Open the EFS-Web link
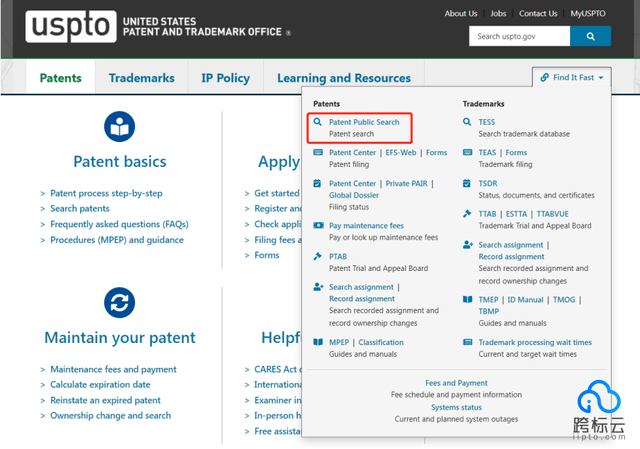Screen dimensions: 640x449 point(401,152)
